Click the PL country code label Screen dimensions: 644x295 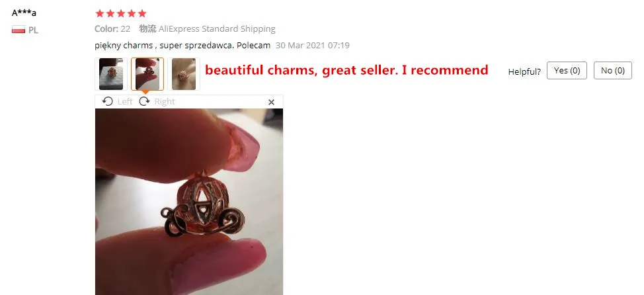pos(33,30)
